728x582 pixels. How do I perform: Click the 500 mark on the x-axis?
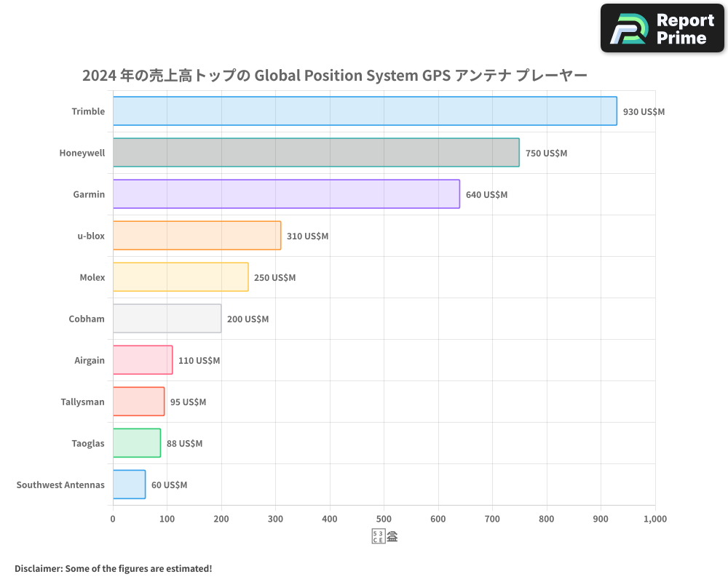click(384, 519)
